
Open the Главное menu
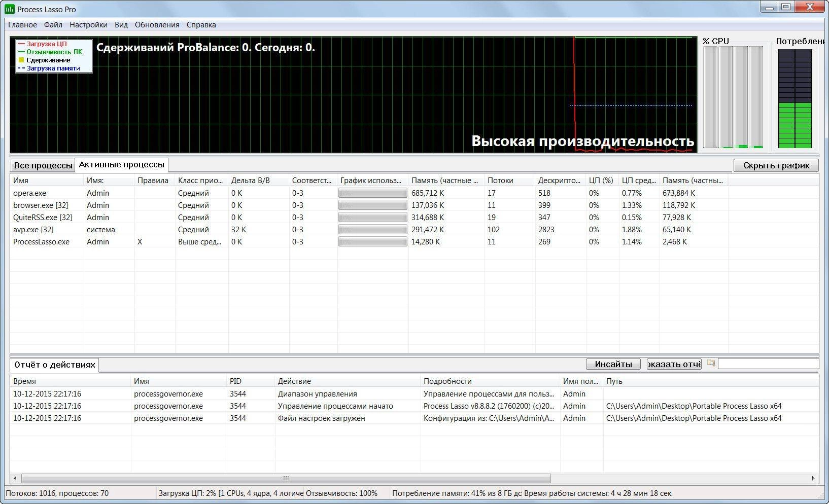click(22, 25)
